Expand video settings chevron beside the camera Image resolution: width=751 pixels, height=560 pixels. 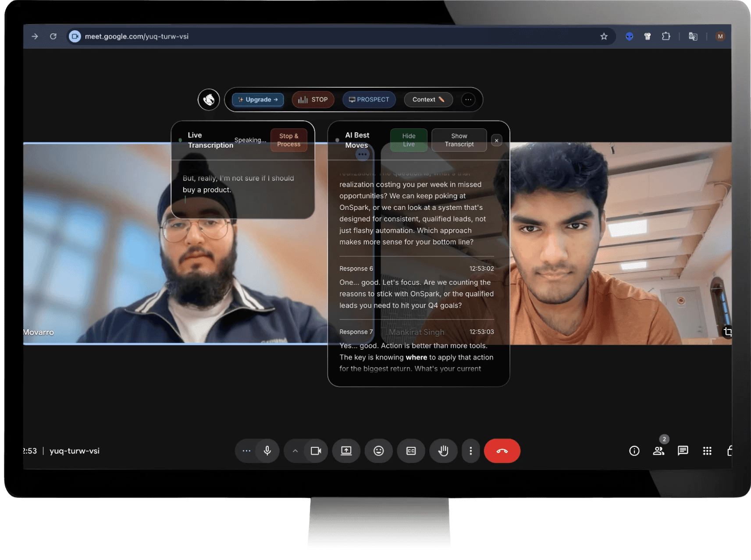tap(295, 450)
